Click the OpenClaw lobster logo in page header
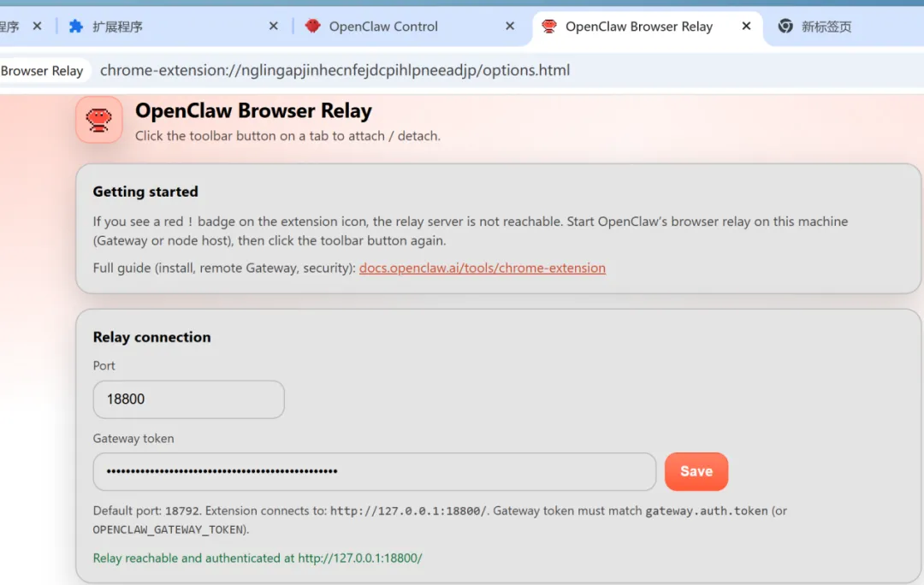Image resolution: width=924 pixels, height=585 pixels. point(99,120)
